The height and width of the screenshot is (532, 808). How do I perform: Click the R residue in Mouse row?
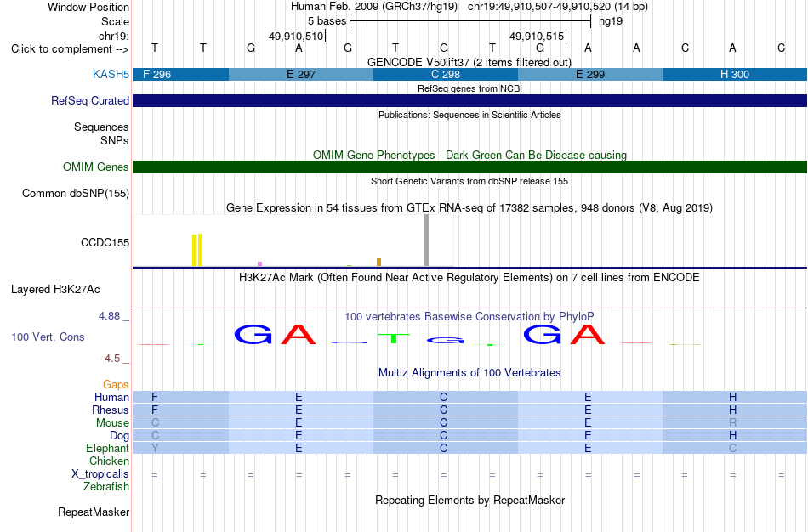point(733,423)
